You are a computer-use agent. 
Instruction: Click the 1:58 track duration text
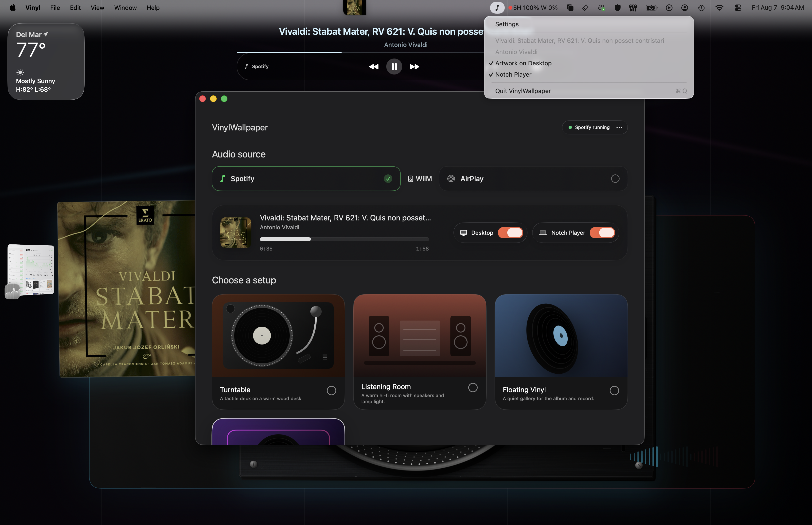click(422, 249)
